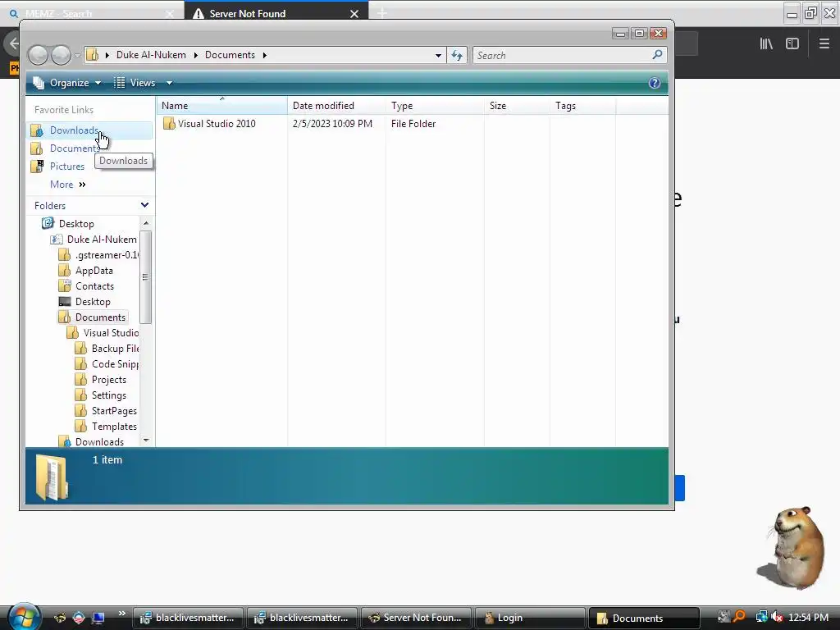This screenshot has height=630, width=840.
Task: Sort by the Size column header
Action: click(517, 106)
